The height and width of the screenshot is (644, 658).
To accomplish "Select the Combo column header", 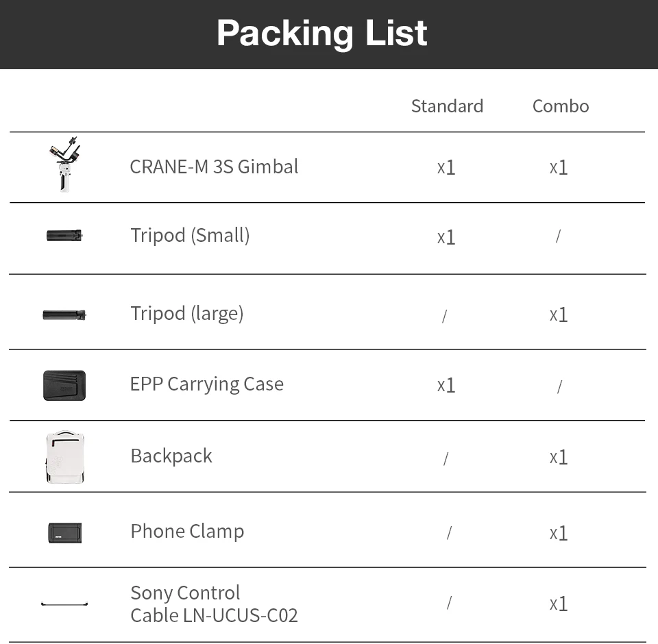I will (x=561, y=106).
